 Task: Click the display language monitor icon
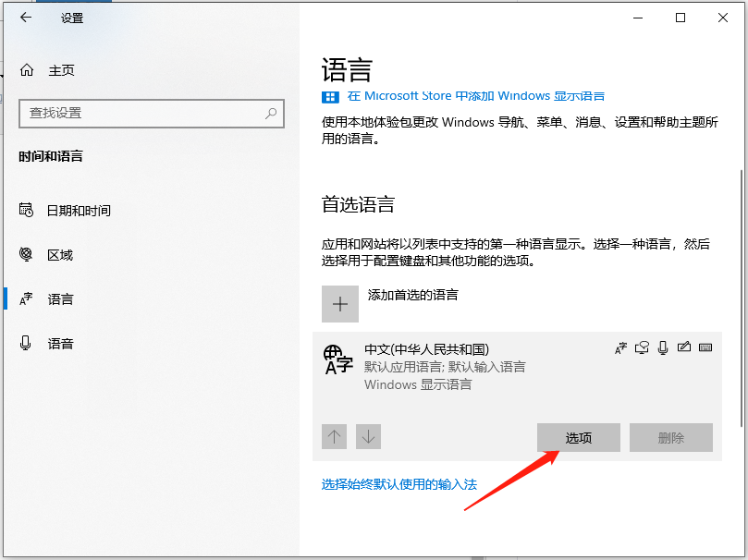click(643, 347)
